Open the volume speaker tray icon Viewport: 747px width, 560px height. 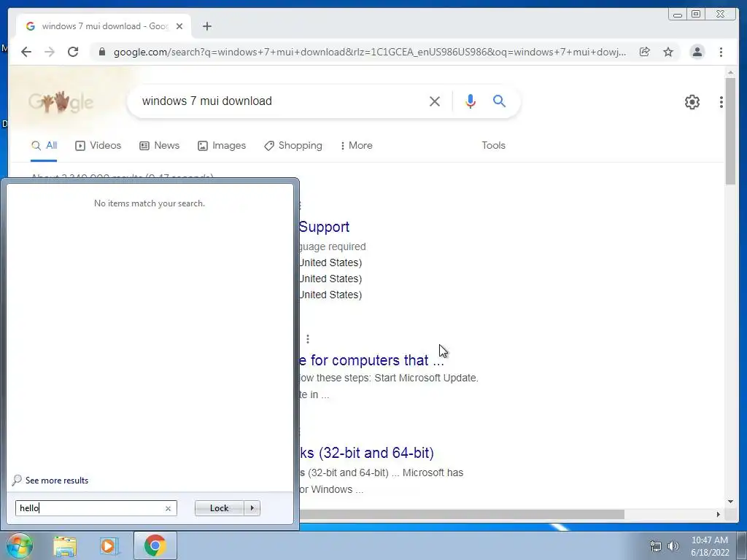click(673, 546)
